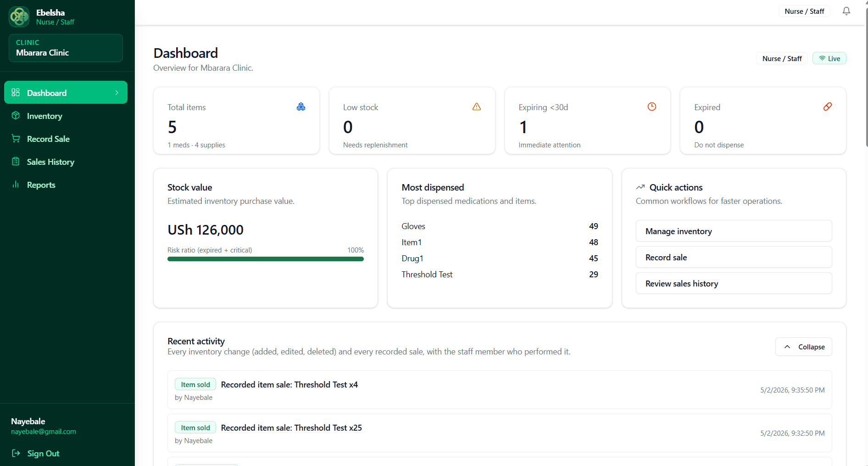Open the Expired stat card
The image size is (868, 466).
coord(763,121)
